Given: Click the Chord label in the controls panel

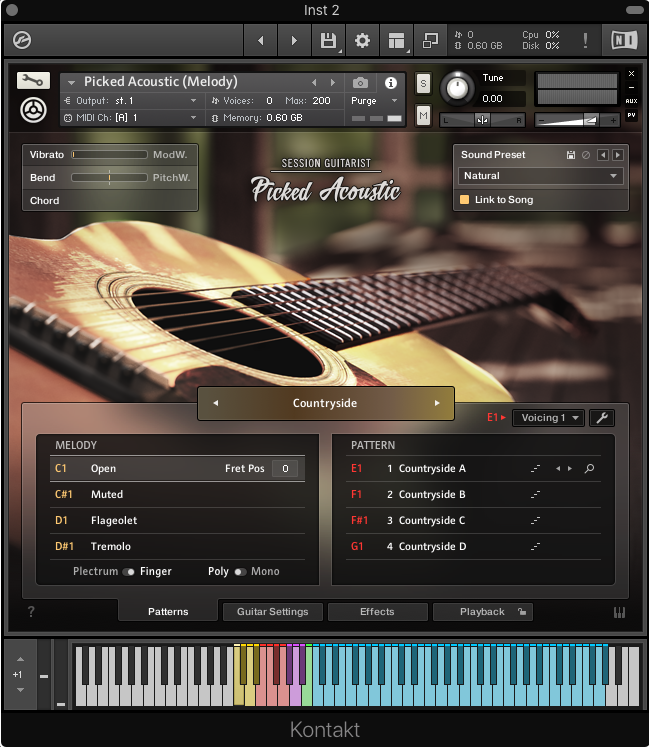Looking at the screenshot, I should pyautogui.click(x=45, y=201).
